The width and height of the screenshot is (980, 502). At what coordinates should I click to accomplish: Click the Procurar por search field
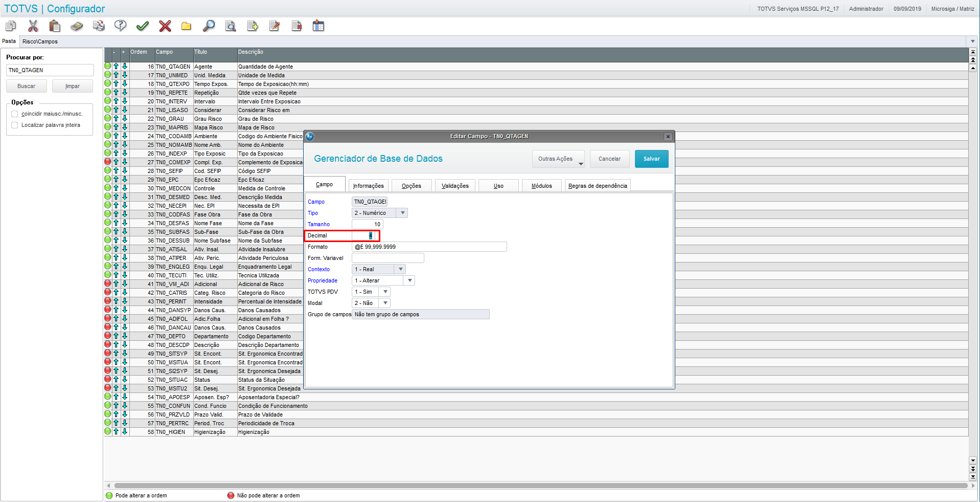[x=50, y=70]
